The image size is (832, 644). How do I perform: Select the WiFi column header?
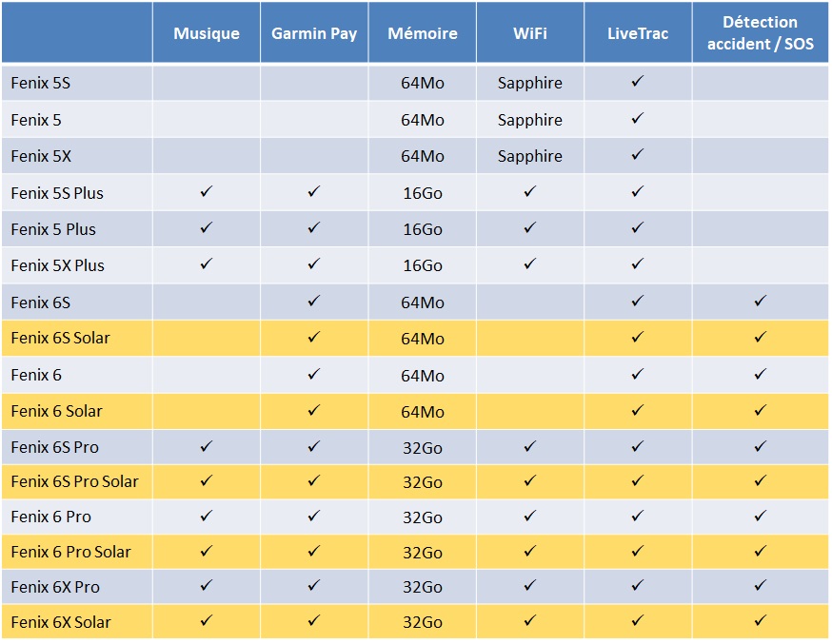coord(529,33)
